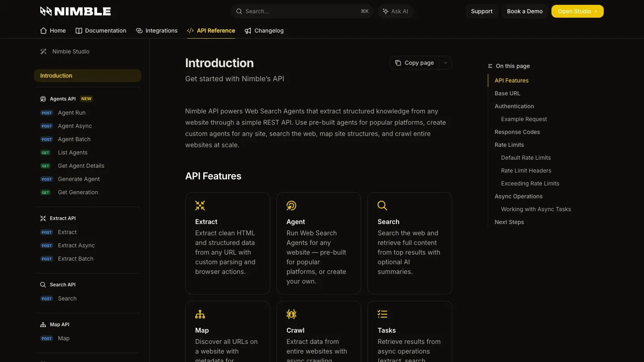This screenshot has width=644, height=362.
Task: Jump to Rate Limits section
Action: [509, 145]
